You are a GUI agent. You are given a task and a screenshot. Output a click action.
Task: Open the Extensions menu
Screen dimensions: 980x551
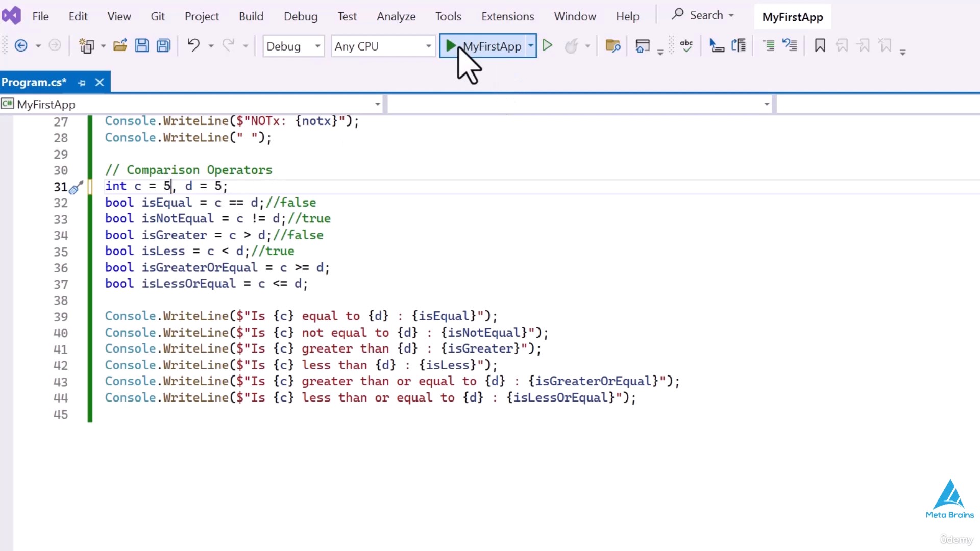click(x=507, y=16)
